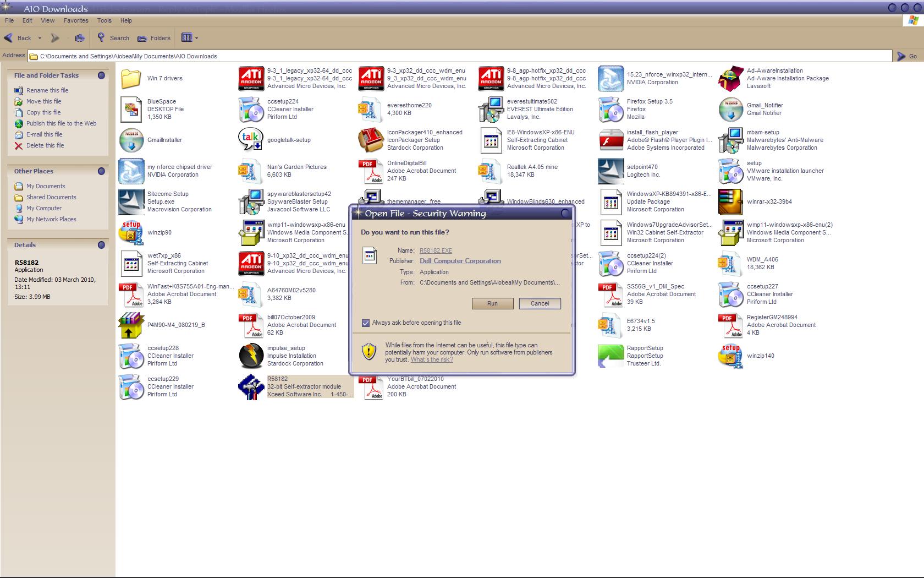Image resolution: width=924 pixels, height=578 pixels.
Task: Toggle the Folders pane button
Action: [154, 38]
